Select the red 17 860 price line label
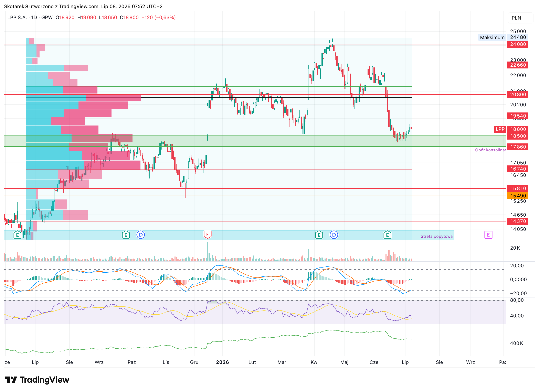Image resolution: width=539 pixels, height=392 pixels. (x=517, y=147)
